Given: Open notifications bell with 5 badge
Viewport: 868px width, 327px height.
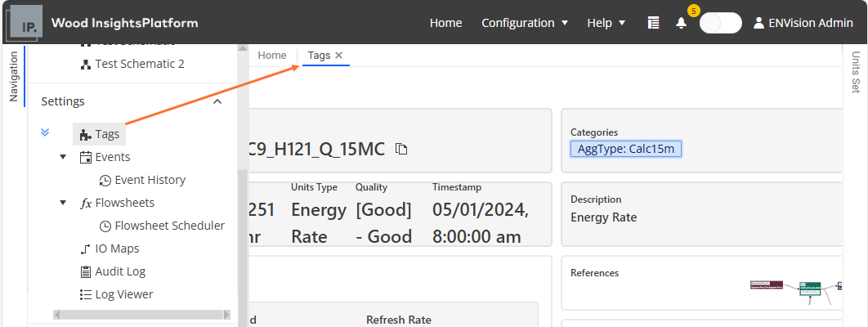Looking at the screenshot, I should point(682,23).
